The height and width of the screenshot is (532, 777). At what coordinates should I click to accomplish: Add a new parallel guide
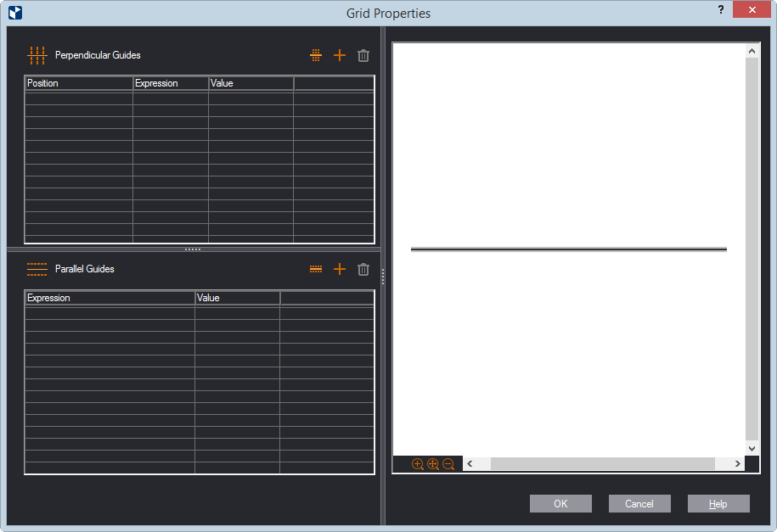340,269
